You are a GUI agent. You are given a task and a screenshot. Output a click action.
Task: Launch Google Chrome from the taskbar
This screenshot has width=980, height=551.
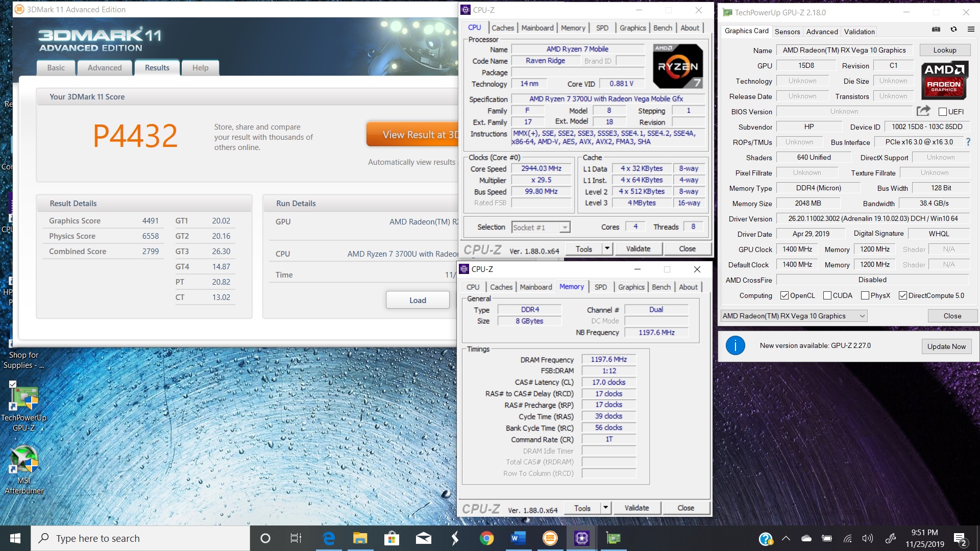[486, 538]
